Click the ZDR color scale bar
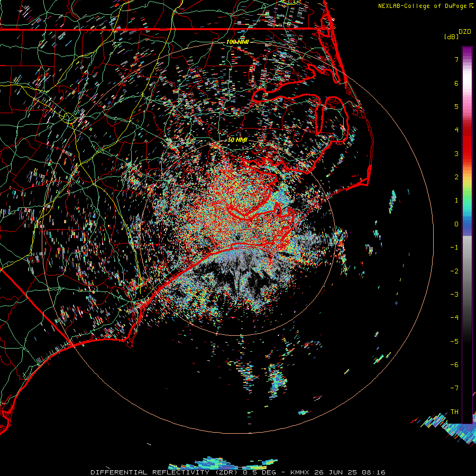 coord(467,235)
